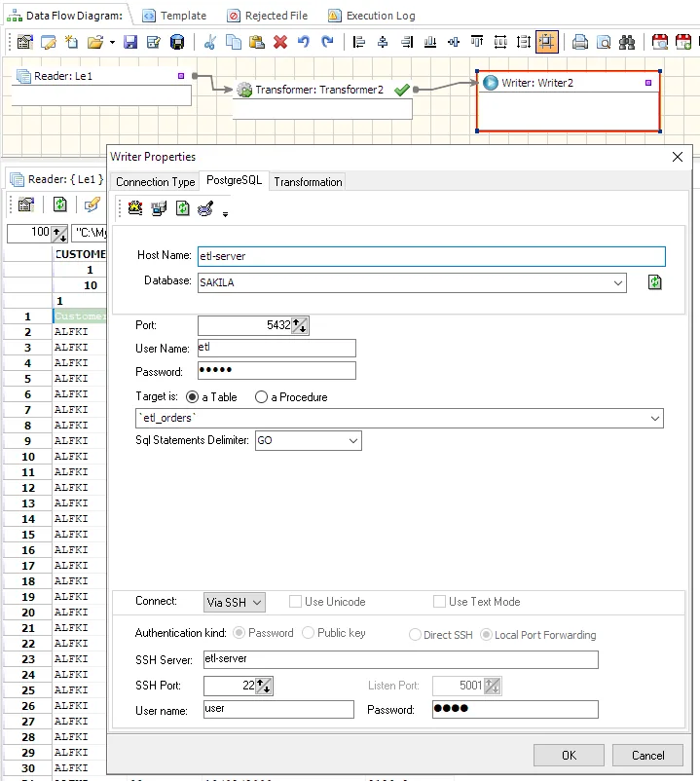
Task: Expand the dialog toolbar overflow arrow
Action: (x=226, y=214)
